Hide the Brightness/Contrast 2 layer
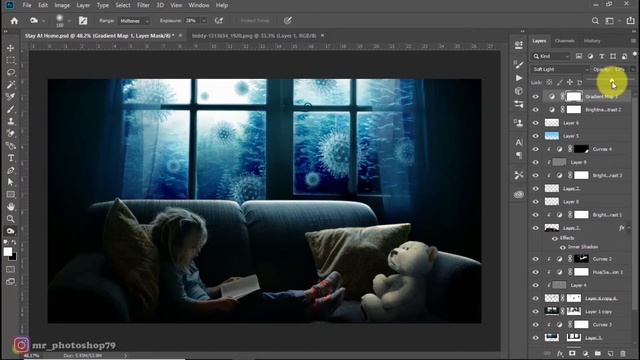 click(536, 110)
